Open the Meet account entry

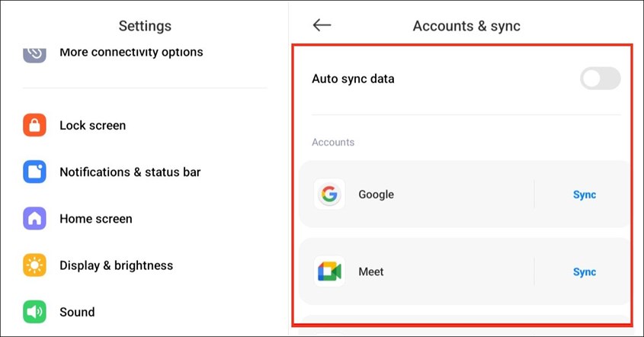[x=371, y=271]
